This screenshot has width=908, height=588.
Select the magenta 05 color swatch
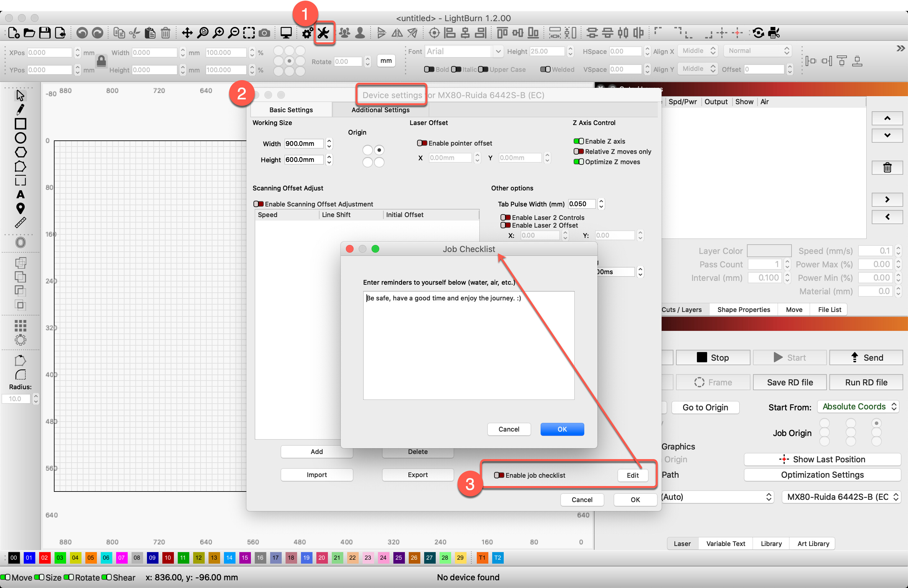click(x=91, y=558)
